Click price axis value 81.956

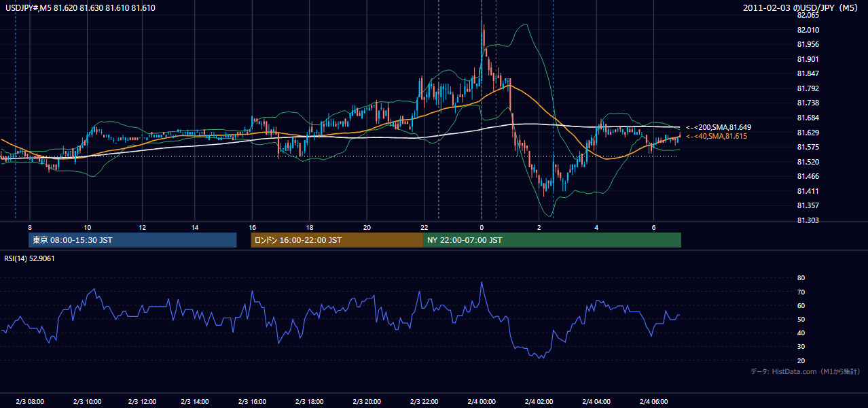pyautogui.click(x=808, y=44)
